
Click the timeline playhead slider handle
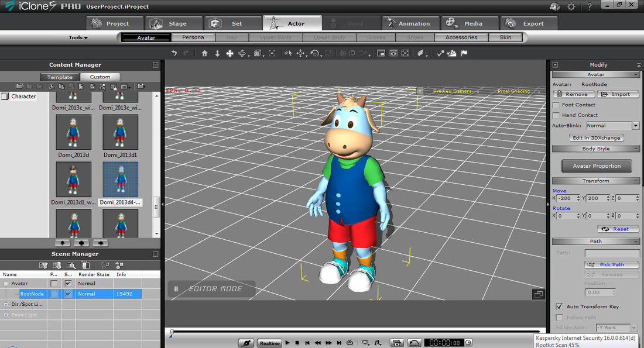click(172, 332)
